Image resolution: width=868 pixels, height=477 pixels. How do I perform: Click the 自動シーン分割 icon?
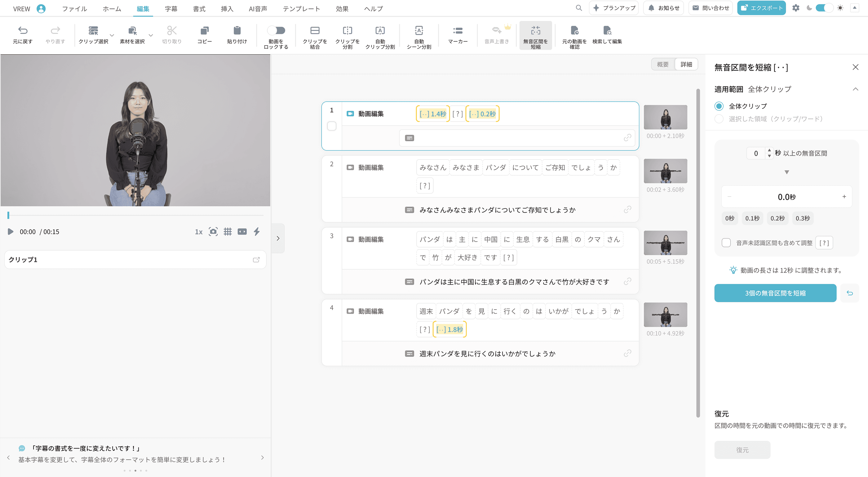[419, 31]
